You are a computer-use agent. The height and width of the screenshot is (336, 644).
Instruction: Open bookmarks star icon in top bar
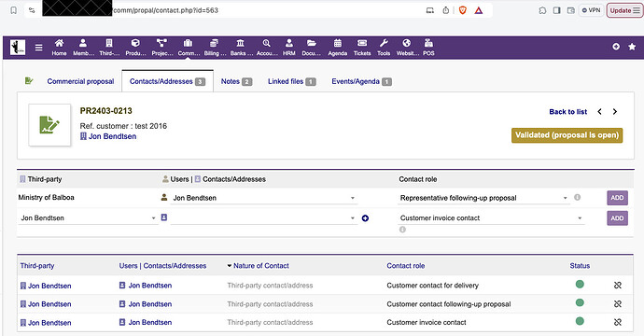point(632,47)
